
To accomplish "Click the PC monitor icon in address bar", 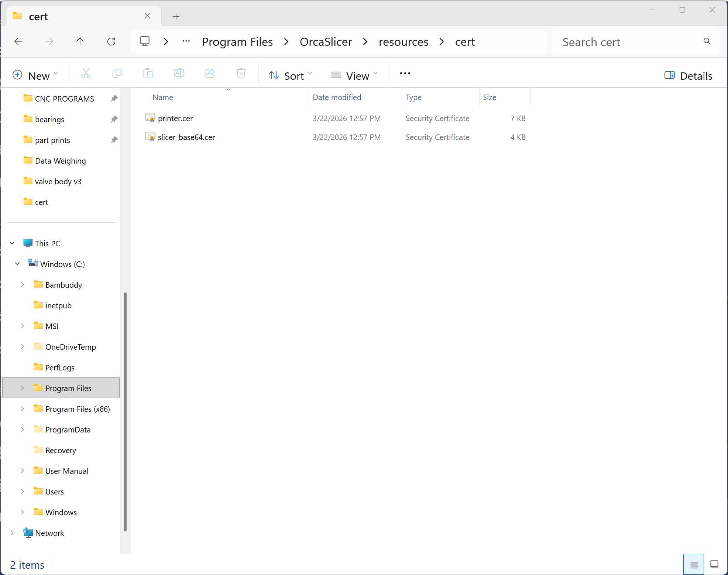I will tap(145, 41).
